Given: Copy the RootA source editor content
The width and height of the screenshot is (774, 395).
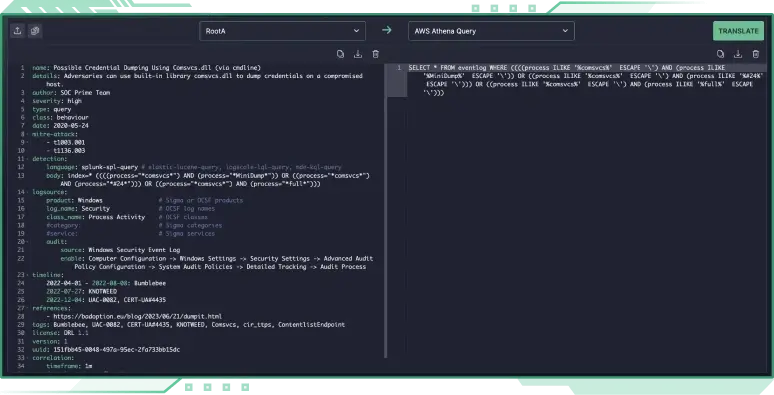Looking at the screenshot, I should point(341,54).
